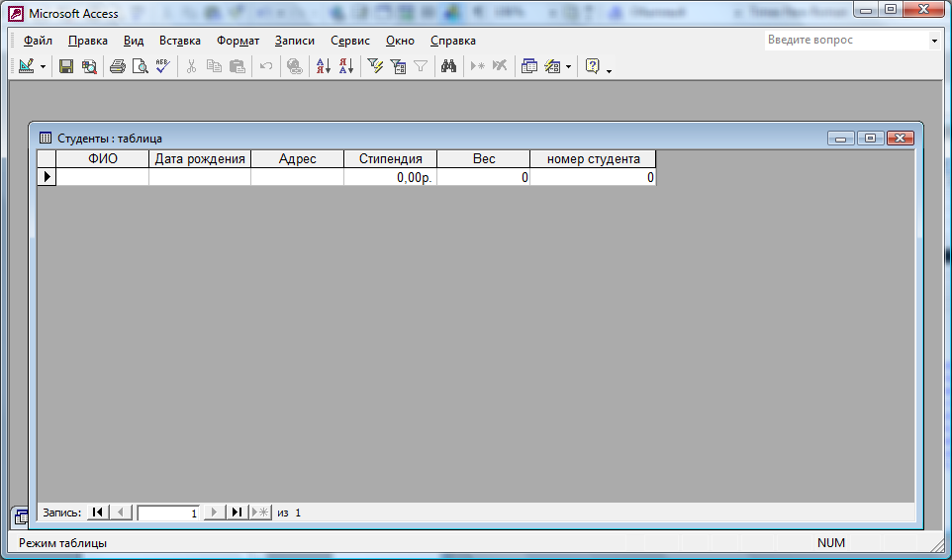
Task: Maximize the Студенты table window
Action: tap(870, 139)
